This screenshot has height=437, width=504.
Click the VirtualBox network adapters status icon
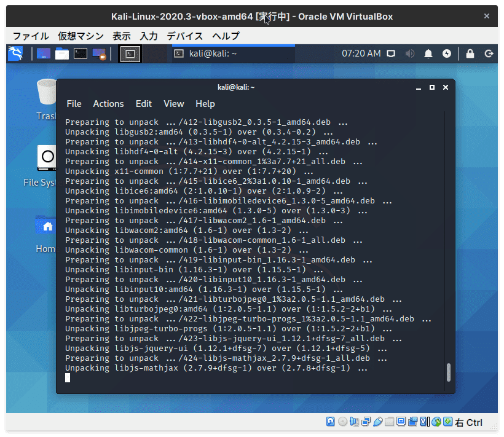pos(366,422)
